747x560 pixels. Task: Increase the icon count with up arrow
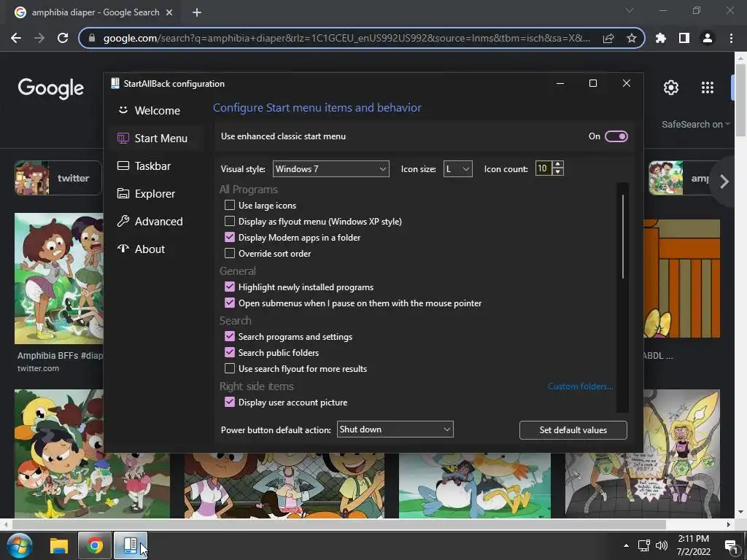click(557, 165)
